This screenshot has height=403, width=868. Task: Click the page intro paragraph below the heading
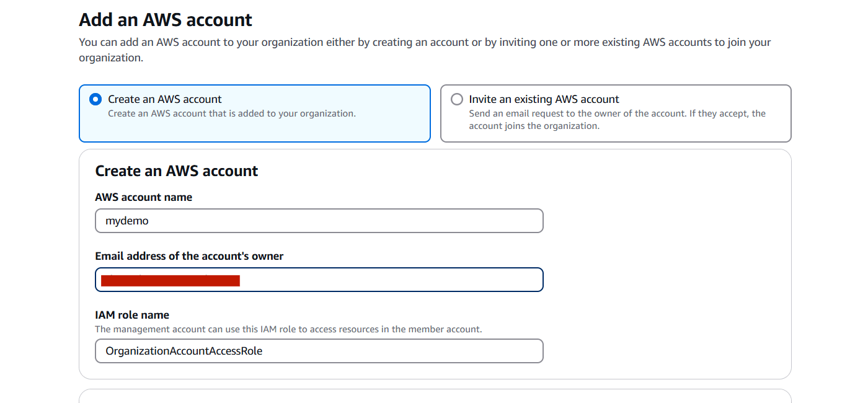pos(425,50)
